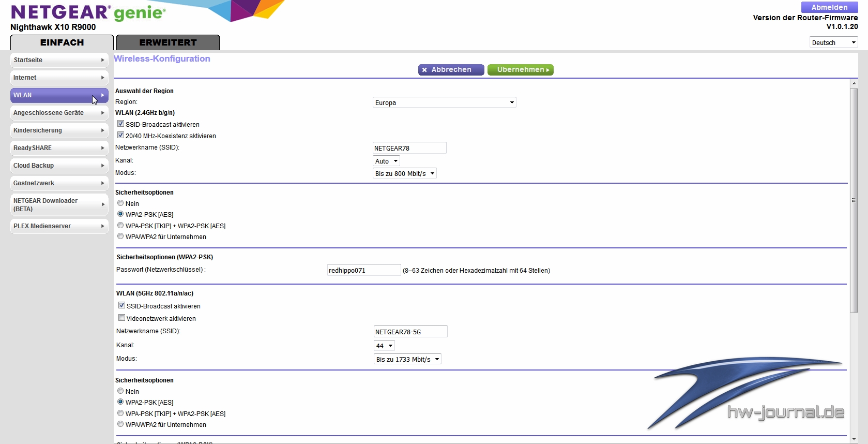Click the Gastnetzwerk arrow icon

[x=103, y=183]
